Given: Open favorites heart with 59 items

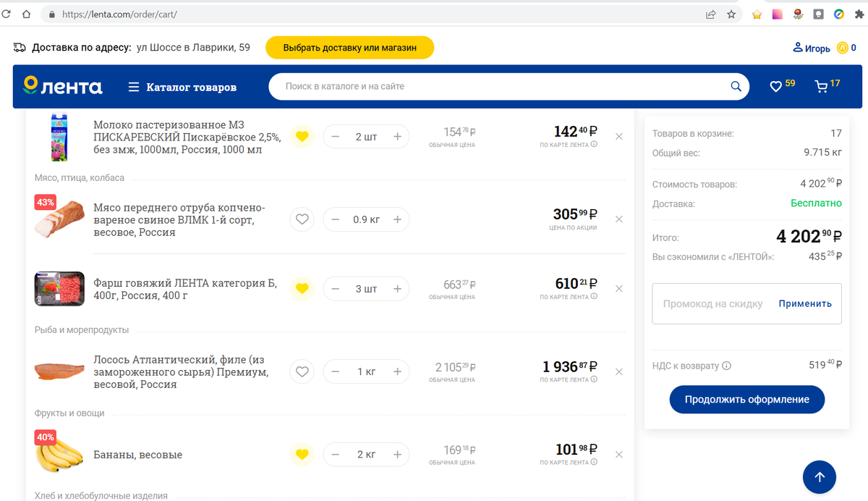Looking at the screenshot, I should point(782,85).
